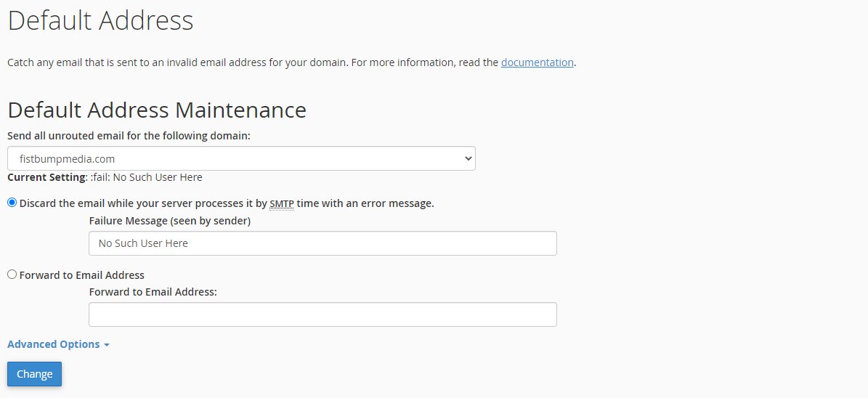Click the 'Discard the email while your server' label text
The image size is (868, 398).
(138, 203)
